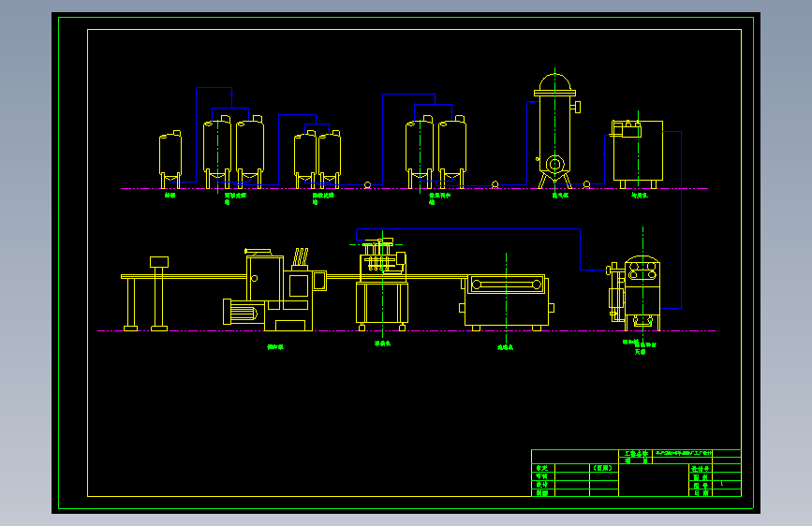Click the '设计号' label in title block
Screen dimensions: 812x526
point(701,468)
